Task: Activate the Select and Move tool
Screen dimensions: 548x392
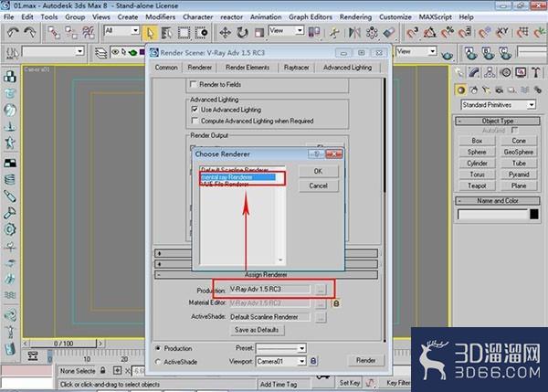Action: pyautogui.click(x=225, y=33)
